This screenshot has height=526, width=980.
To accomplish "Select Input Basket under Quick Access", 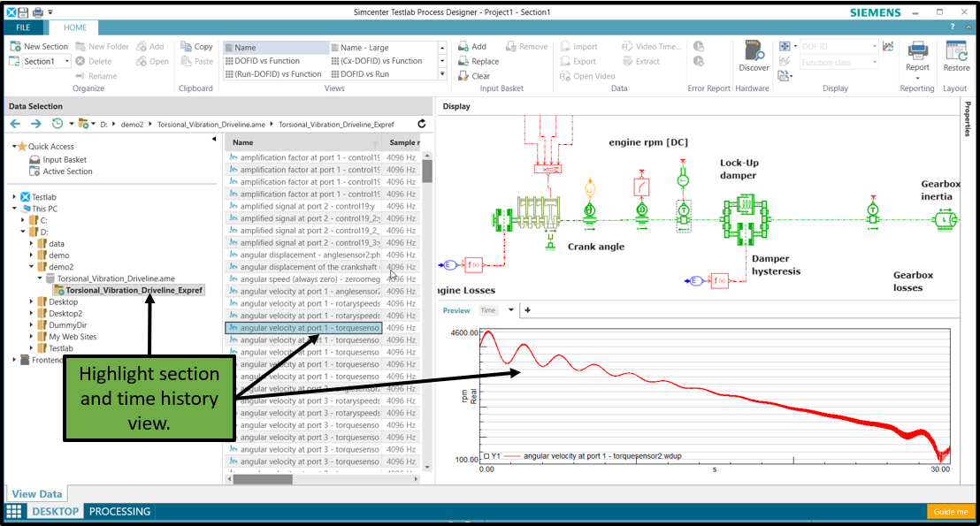I will point(58,160).
